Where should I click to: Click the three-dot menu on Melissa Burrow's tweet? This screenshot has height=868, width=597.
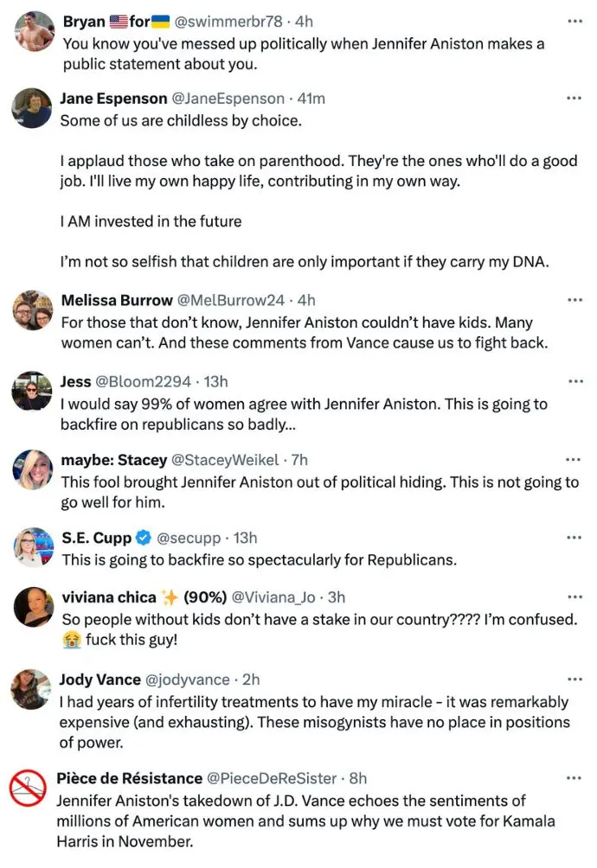tap(575, 300)
